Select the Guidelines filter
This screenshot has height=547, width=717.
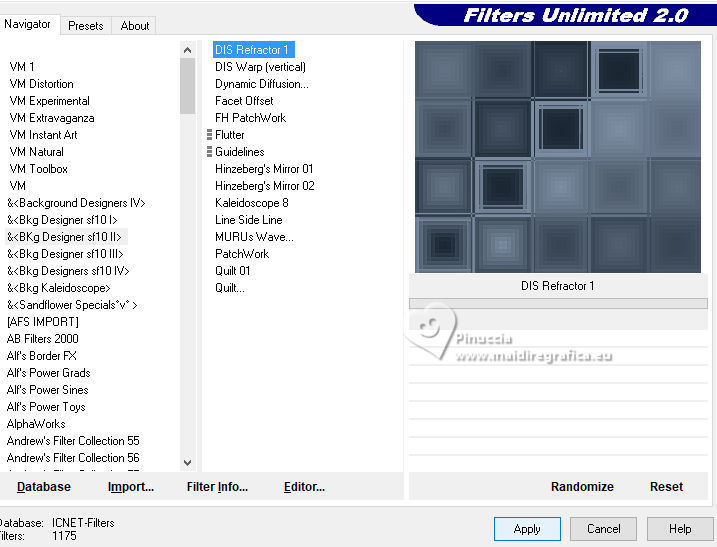click(240, 151)
